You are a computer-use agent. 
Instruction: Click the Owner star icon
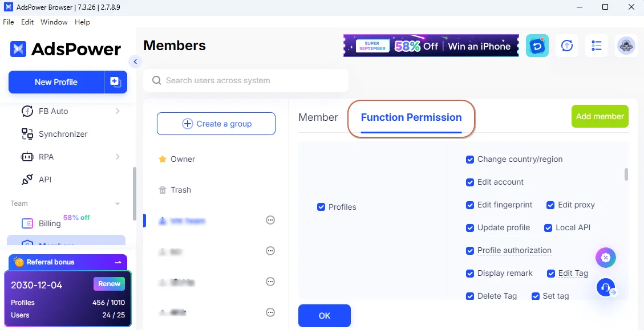(162, 159)
